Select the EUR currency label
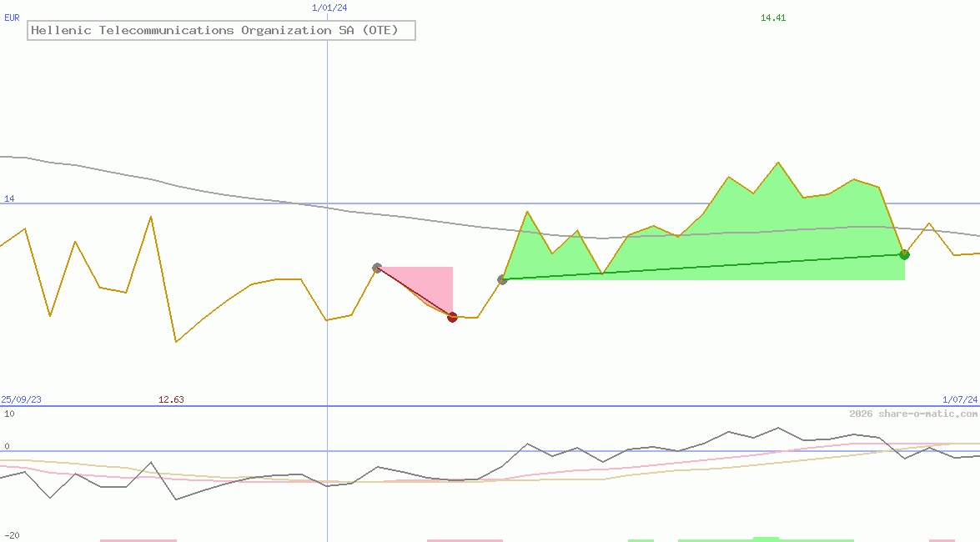 point(12,18)
